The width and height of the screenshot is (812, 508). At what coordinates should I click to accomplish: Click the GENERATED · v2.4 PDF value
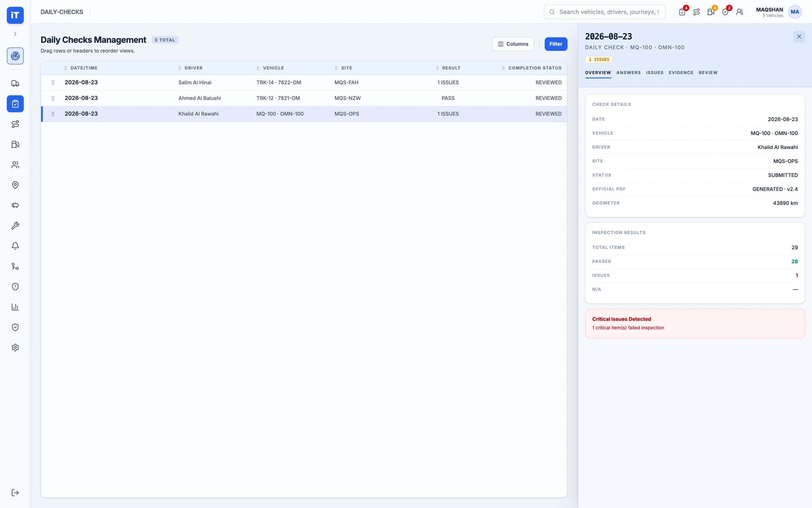[x=775, y=189]
